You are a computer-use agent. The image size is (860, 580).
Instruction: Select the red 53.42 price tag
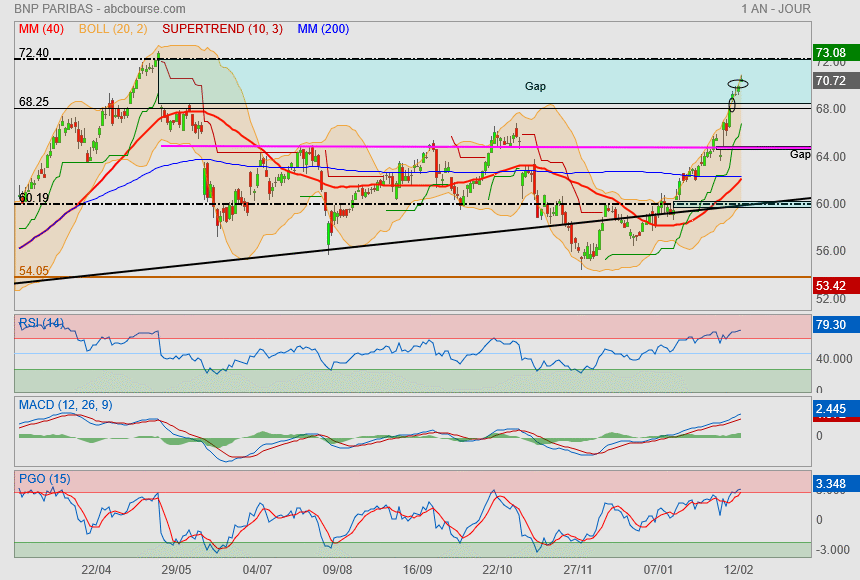(831, 286)
